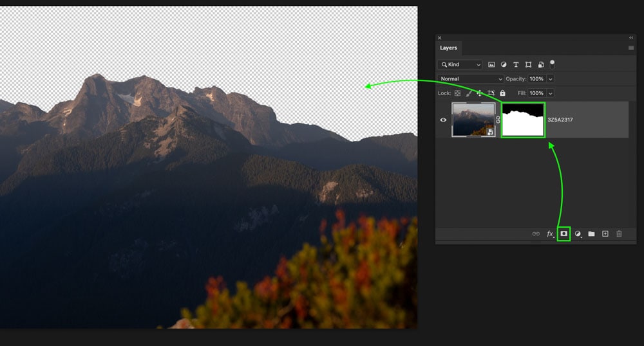
Task: Toggle layer filtering on or off switch
Action: click(x=553, y=64)
